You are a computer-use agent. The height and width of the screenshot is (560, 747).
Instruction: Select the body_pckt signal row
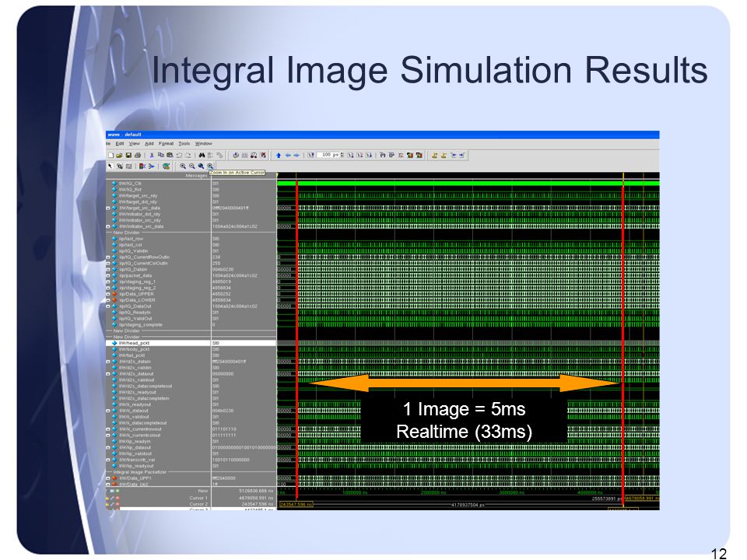tap(191, 349)
